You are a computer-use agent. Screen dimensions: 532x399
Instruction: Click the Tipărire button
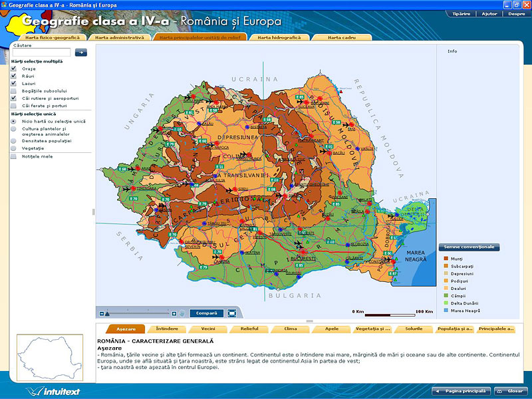tap(462, 13)
